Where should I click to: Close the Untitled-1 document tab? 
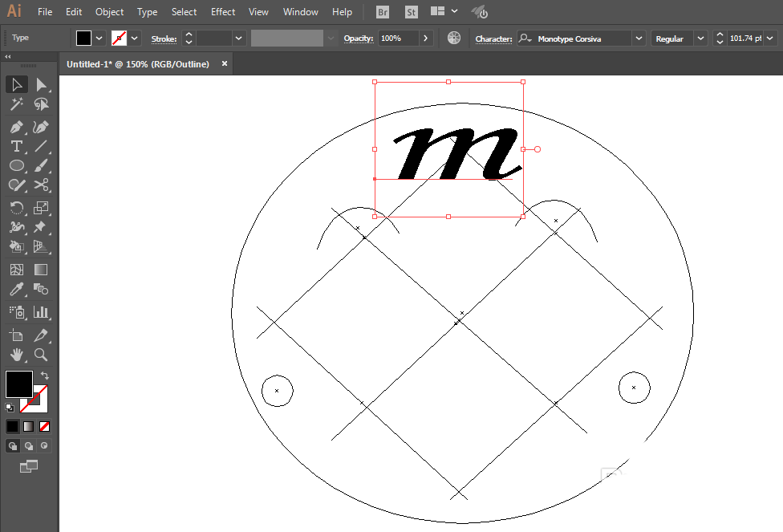click(225, 63)
